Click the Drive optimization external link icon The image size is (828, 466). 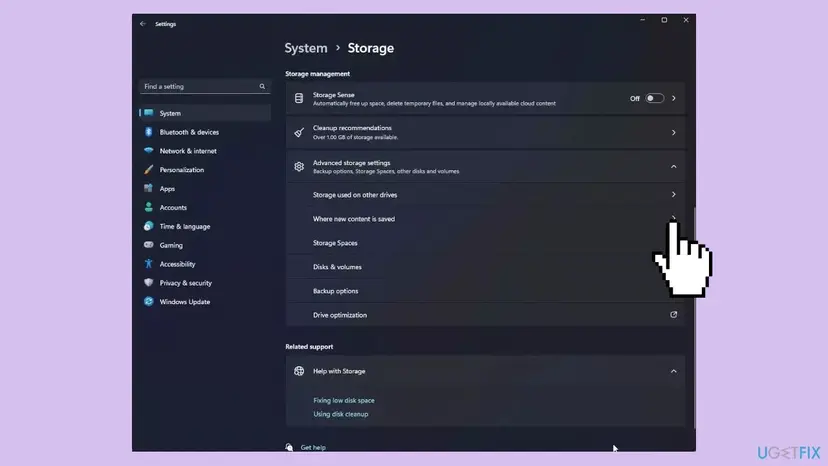(673, 314)
